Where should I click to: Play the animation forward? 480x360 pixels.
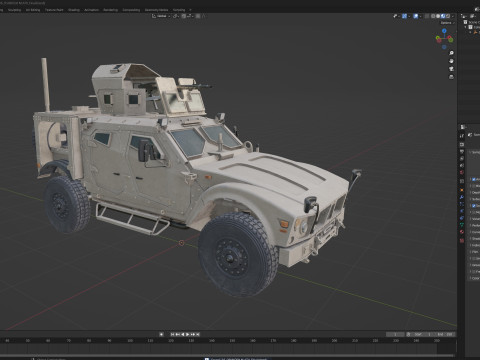pyautogui.click(x=187, y=334)
